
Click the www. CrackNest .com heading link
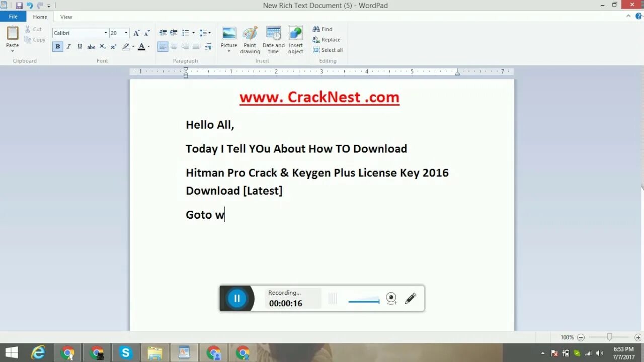tap(319, 97)
